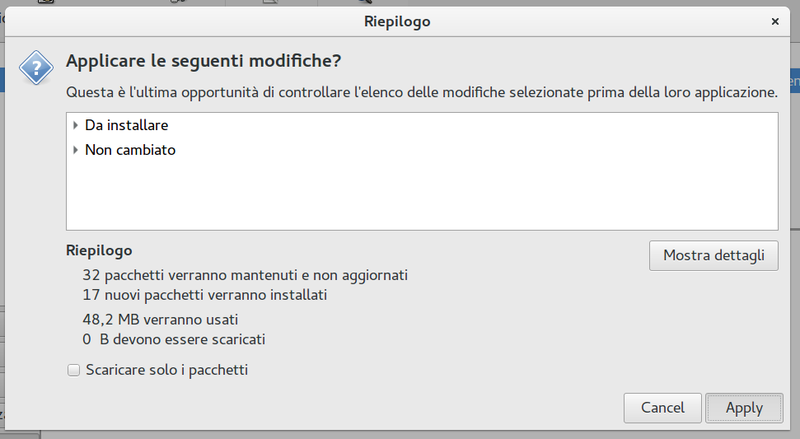
Task: Close the Riepilogo dialog window
Action: (775, 20)
